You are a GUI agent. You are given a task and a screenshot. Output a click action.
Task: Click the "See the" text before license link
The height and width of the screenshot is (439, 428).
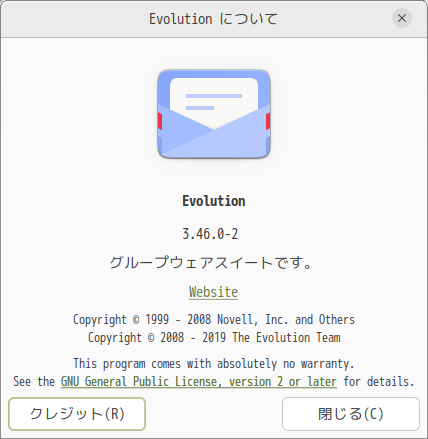(x=34, y=382)
